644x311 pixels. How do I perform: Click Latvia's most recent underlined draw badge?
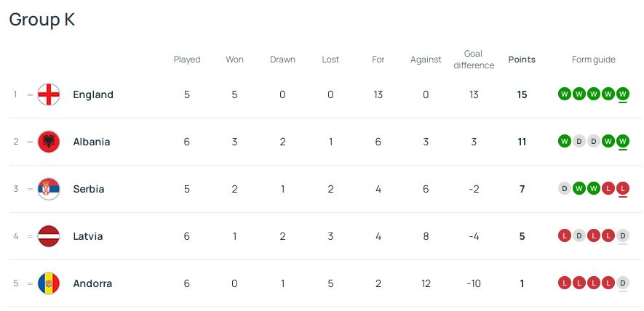click(x=622, y=236)
